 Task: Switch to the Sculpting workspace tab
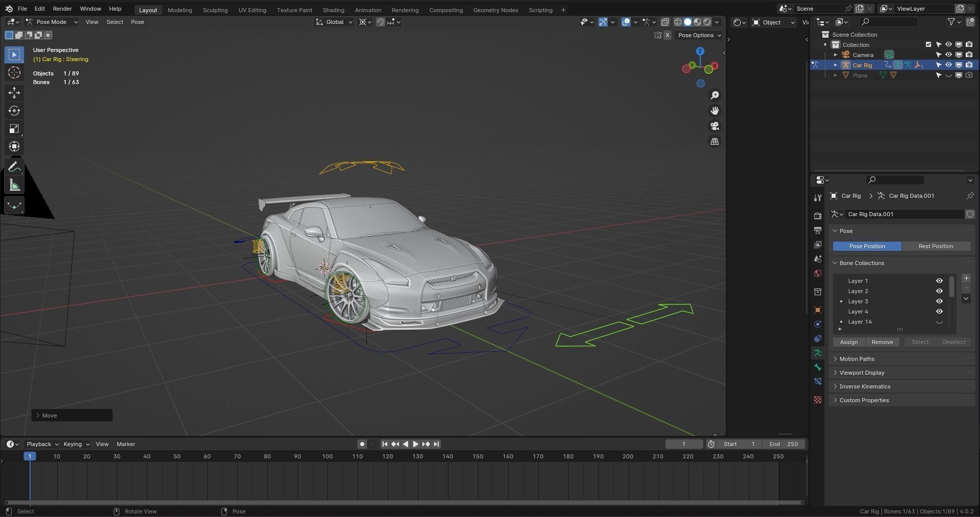tap(215, 10)
